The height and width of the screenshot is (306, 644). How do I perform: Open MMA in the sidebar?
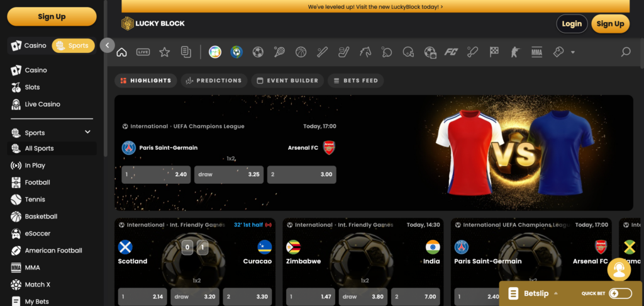(52, 268)
